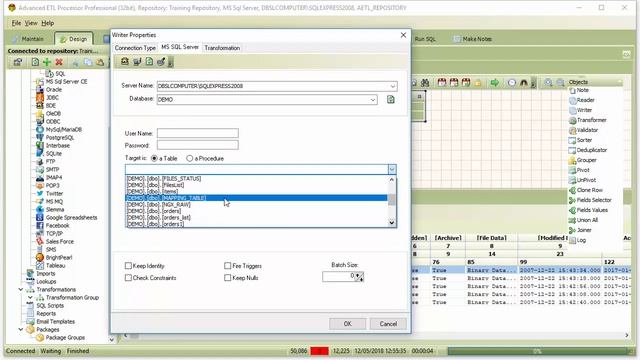
Task: Select the Deduplicator object in Objects palette
Action: click(x=588, y=150)
